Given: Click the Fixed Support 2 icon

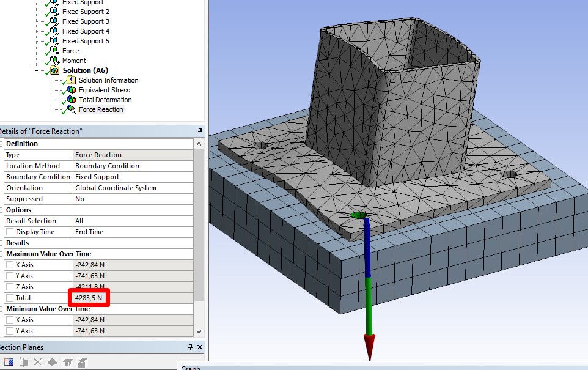Looking at the screenshot, I should pos(54,12).
